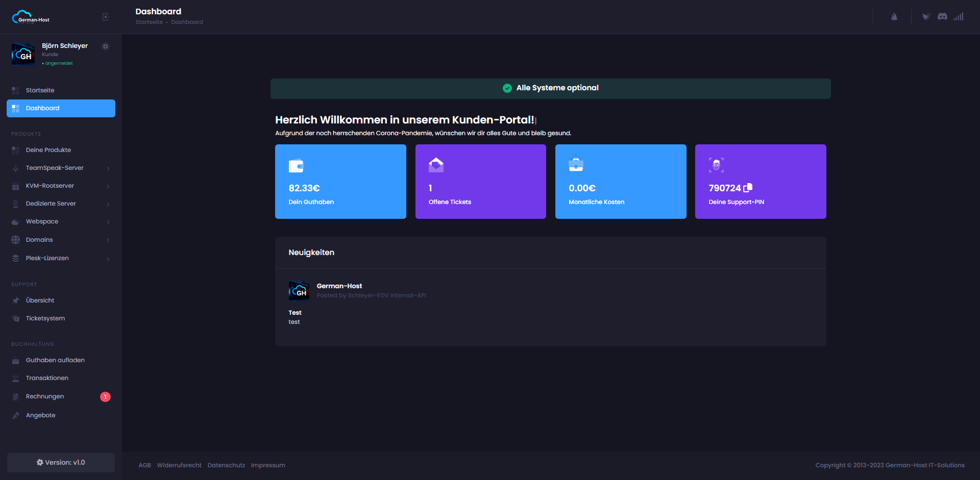
Task: Select Startseite in the sidebar
Action: coord(40,90)
